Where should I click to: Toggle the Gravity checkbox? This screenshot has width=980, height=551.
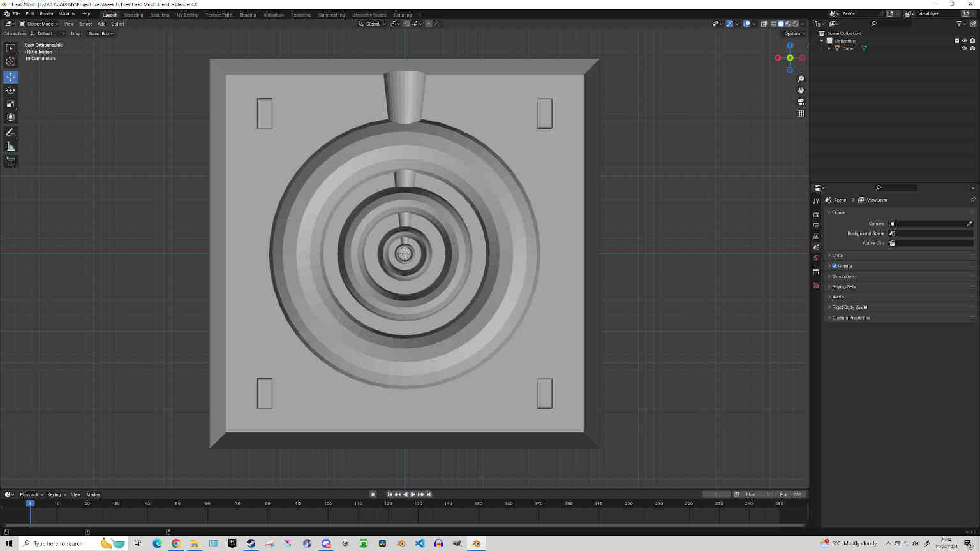[x=835, y=266]
